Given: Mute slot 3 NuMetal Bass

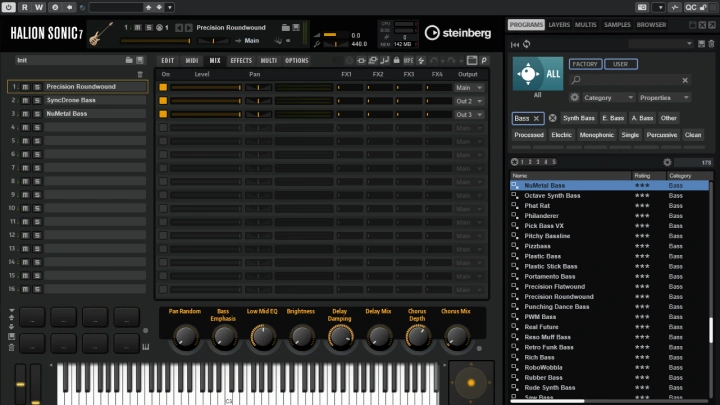Looking at the screenshot, I should tap(26, 113).
